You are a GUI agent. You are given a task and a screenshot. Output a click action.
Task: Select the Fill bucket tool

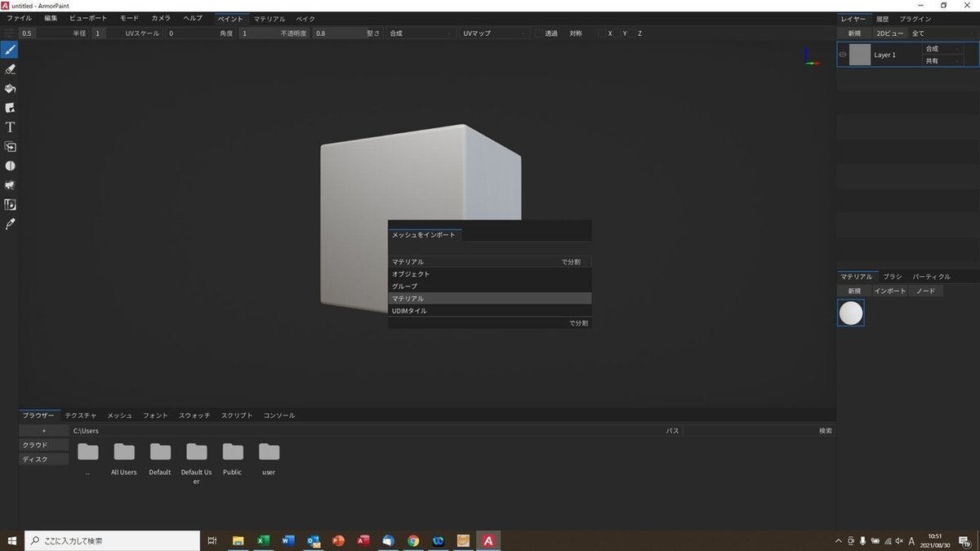coord(10,88)
